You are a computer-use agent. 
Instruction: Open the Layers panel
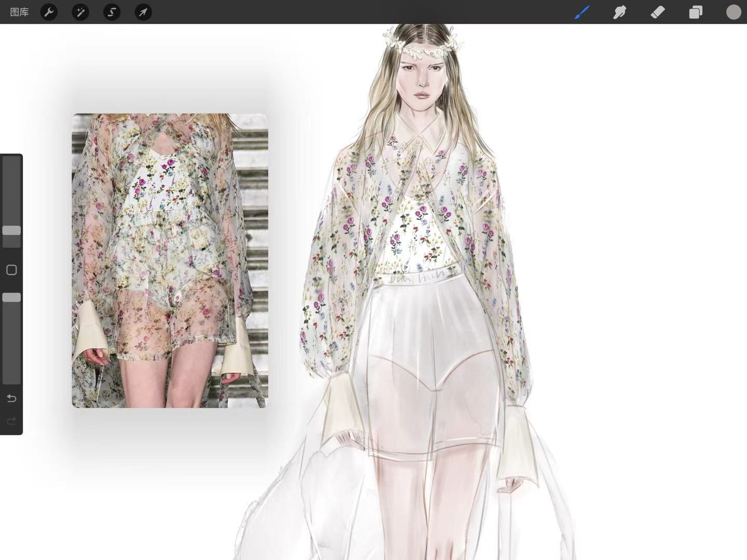point(696,12)
